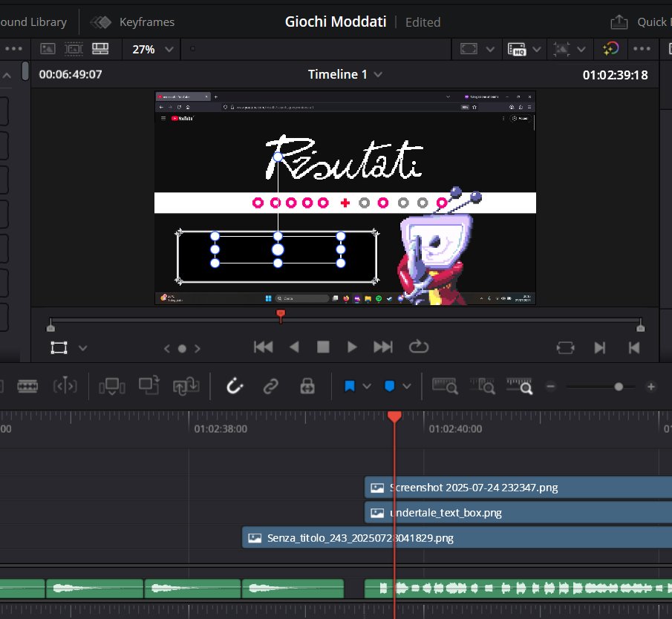Click source timecode 00:06:49:07 field
The height and width of the screenshot is (619, 672).
point(71,74)
